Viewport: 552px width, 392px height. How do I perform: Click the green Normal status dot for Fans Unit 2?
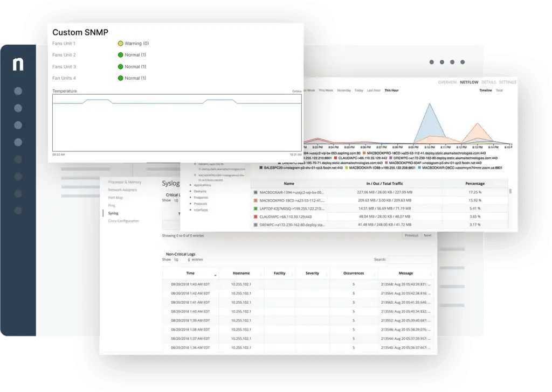120,55
